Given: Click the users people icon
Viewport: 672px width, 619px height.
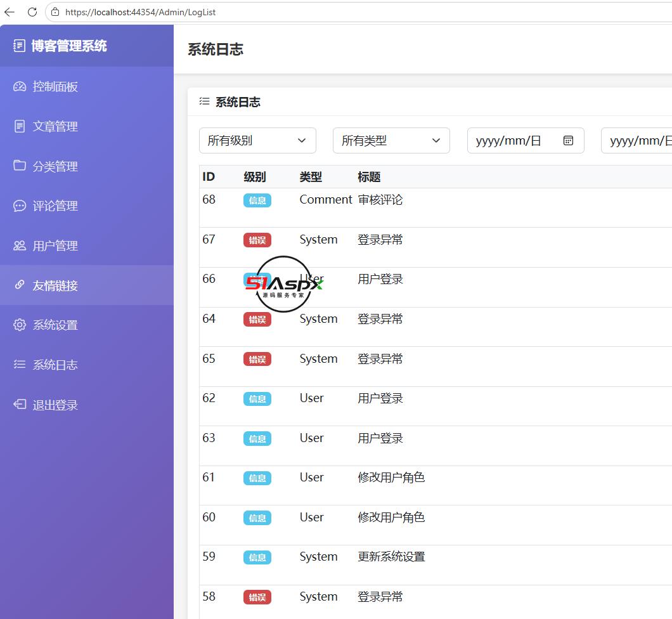Looking at the screenshot, I should (x=20, y=245).
